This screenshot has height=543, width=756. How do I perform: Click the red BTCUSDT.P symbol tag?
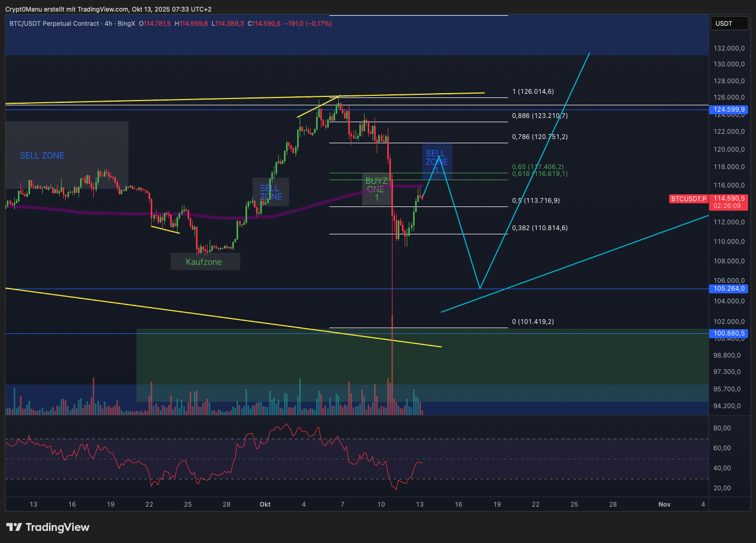[689, 199]
